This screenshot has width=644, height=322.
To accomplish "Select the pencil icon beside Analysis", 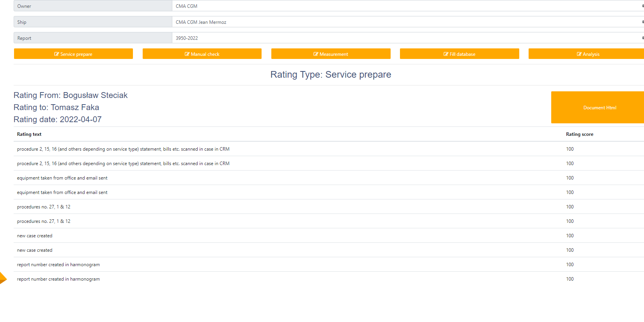I will pyautogui.click(x=579, y=54).
